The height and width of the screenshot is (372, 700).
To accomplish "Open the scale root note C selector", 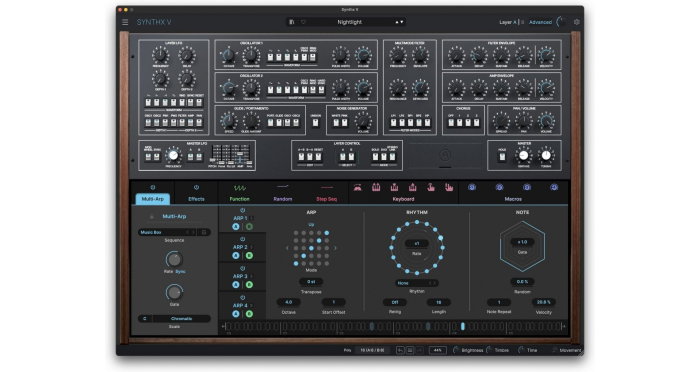I will click(x=145, y=318).
